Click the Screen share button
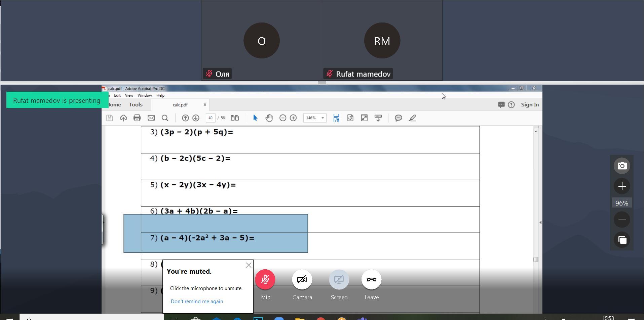 pos(339,280)
